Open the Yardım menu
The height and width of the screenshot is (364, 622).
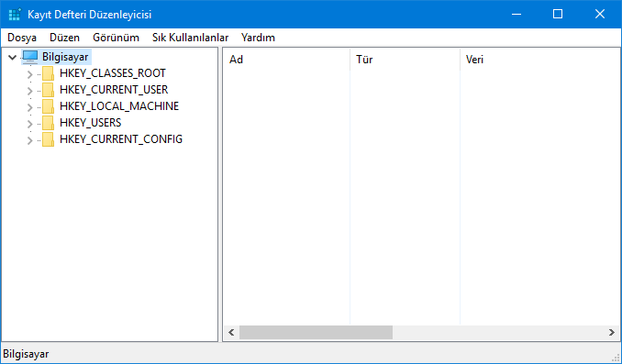click(258, 38)
